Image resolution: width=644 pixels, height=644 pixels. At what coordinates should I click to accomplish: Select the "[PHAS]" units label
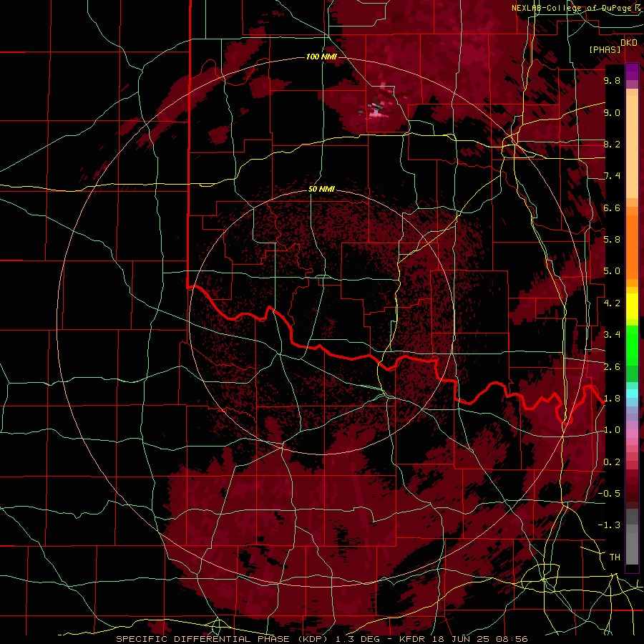605,50
